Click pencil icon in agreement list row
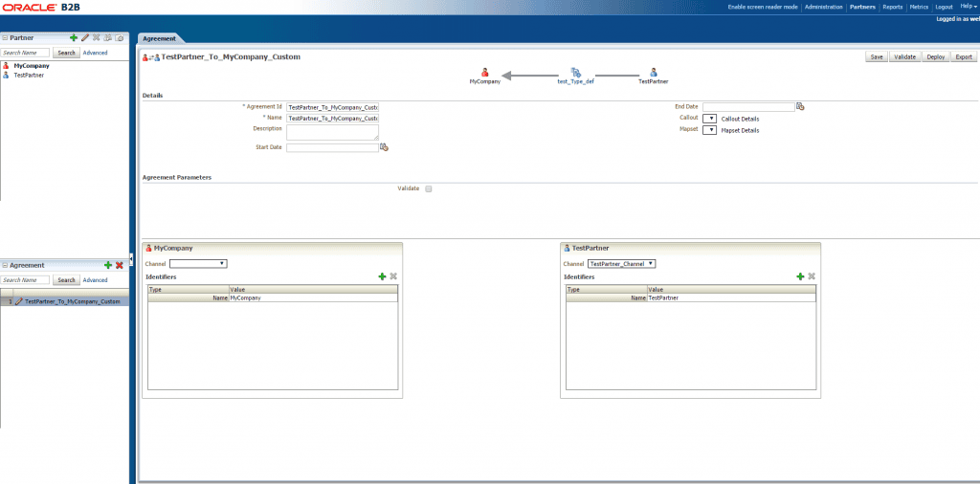980x484 pixels. (x=19, y=301)
